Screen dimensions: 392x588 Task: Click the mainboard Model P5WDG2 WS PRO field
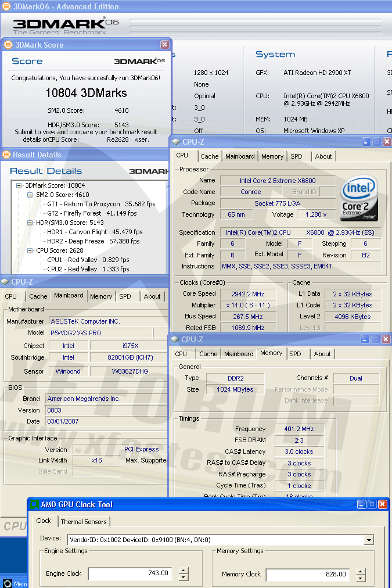(x=101, y=333)
